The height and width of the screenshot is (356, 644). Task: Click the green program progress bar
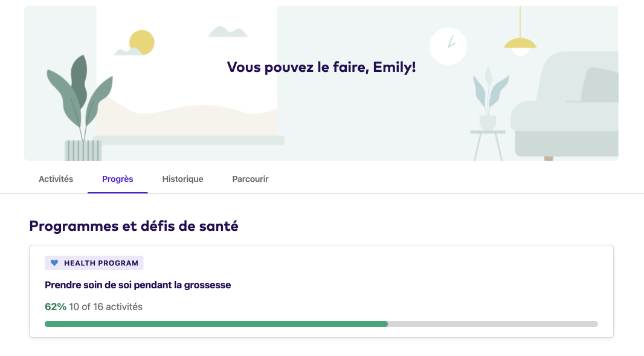click(x=216, y=324)
